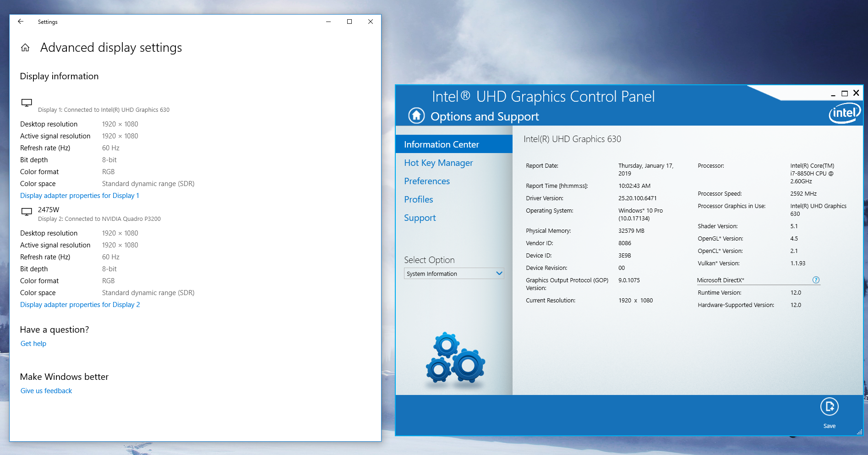Maximize the Settings window
Viewport: 868px width, 455px height.
(x=349, y=22)
